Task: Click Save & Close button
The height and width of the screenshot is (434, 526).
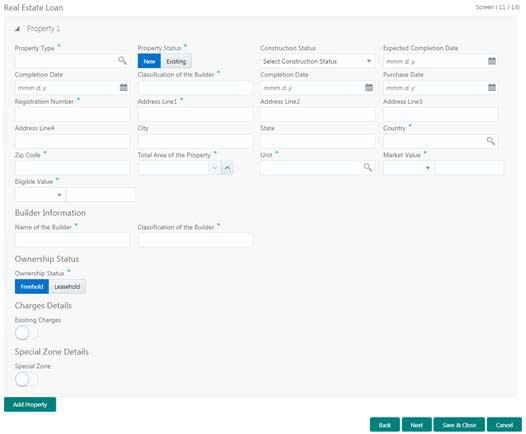Action: pos(459,425)
